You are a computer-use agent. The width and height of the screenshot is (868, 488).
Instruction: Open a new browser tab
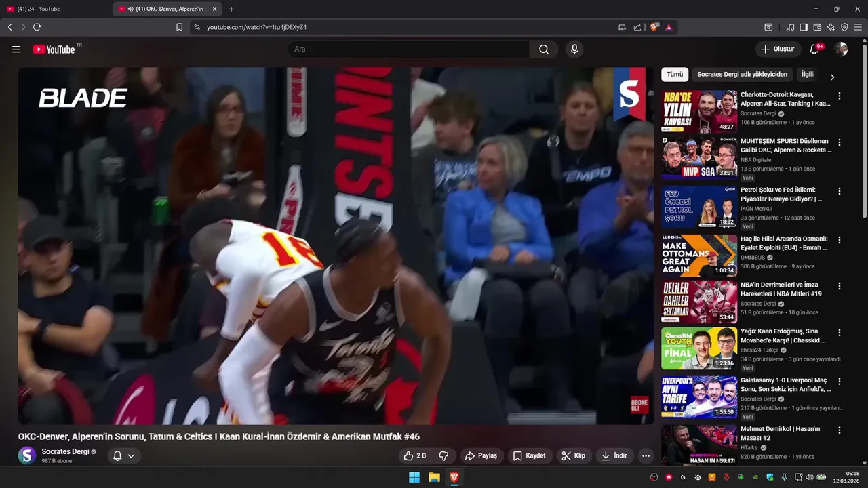coord(231,9)
